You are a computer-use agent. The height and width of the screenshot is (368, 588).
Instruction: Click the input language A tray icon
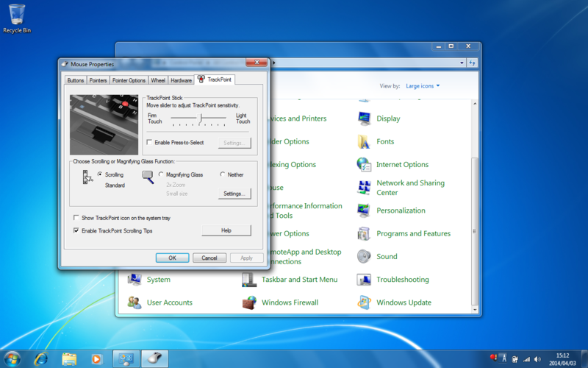coord(504,358)
